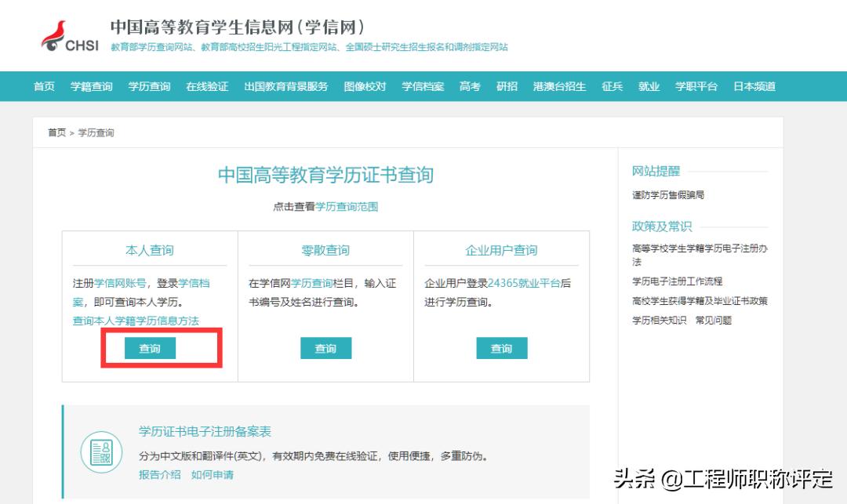Open the 日本频道 navigation item
Screen dimensions: 847x504
click(754, 87)
